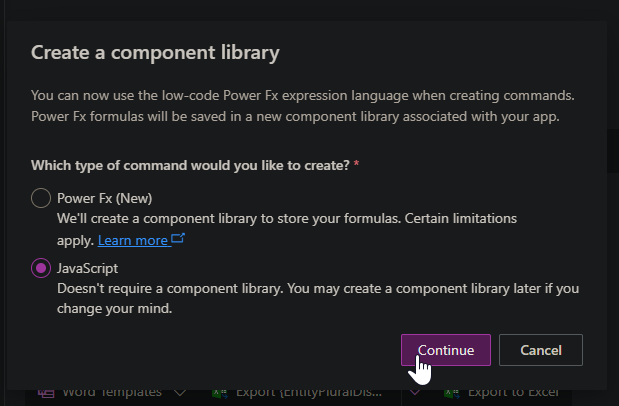619x406 pixels.
Task: Click the Continue button
Action: (446, 350)
